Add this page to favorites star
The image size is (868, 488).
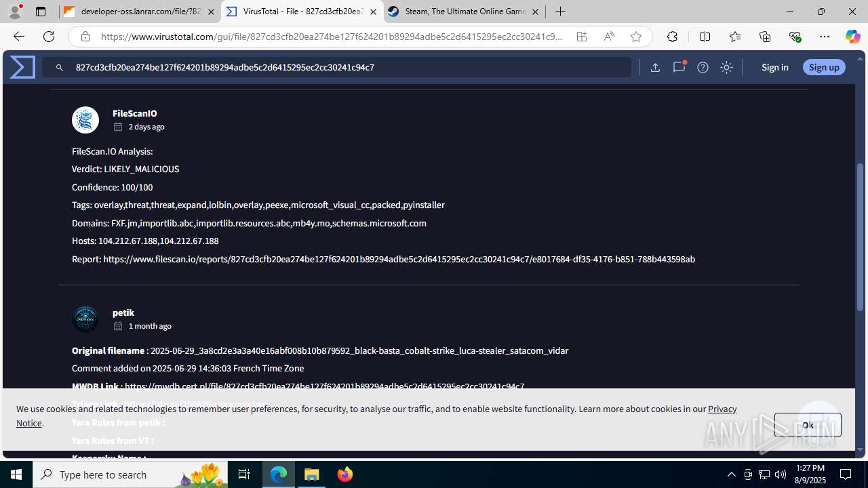[636, 37]
